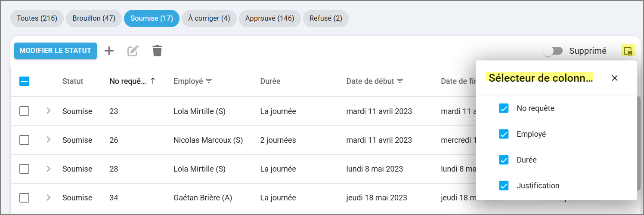Screen dimensions: 644x215
Task: Uncheck the Durée column checkbox
Action: click(504, 160)
